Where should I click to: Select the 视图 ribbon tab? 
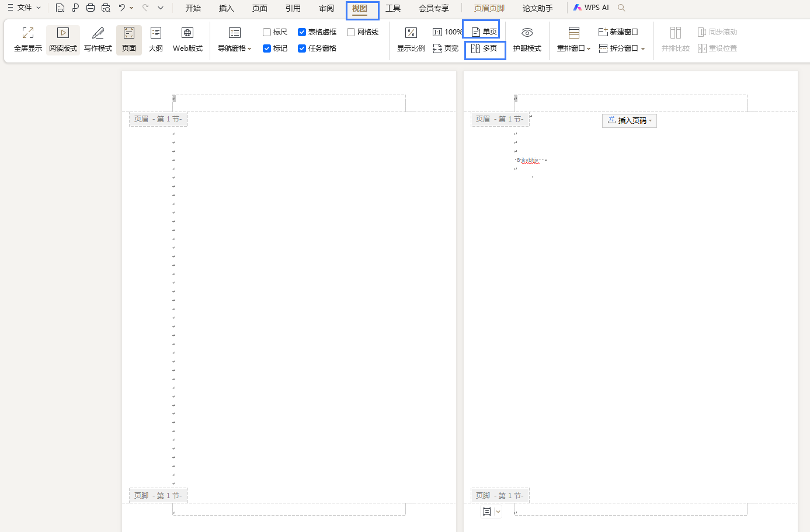click(x=360, y=8)
